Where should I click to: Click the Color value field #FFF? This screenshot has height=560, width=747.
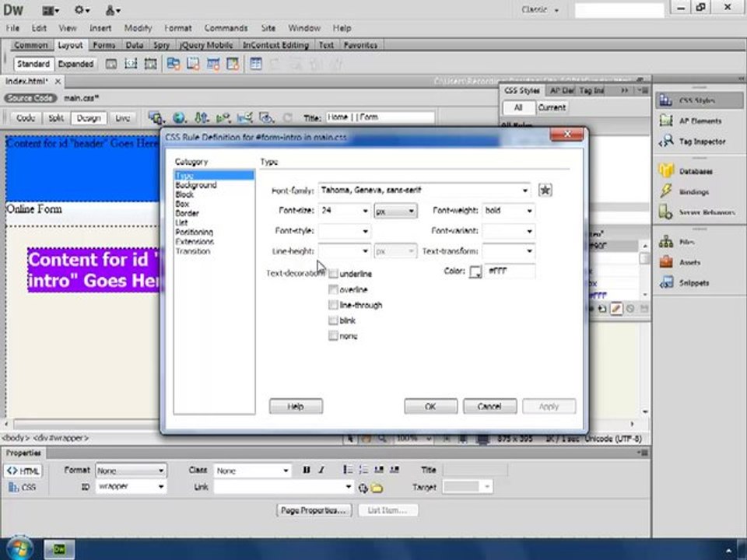pyautogui.click(x=510, y=271)
